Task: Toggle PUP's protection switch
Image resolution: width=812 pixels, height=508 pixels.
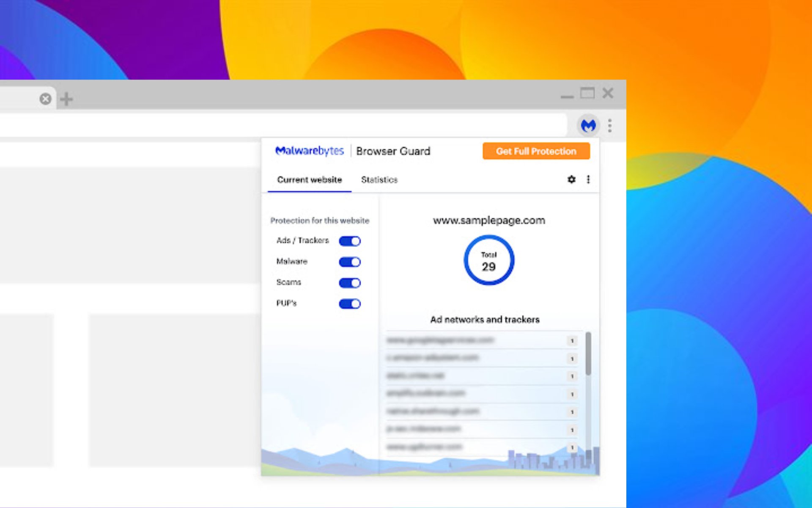Action: tap(350, 304)
